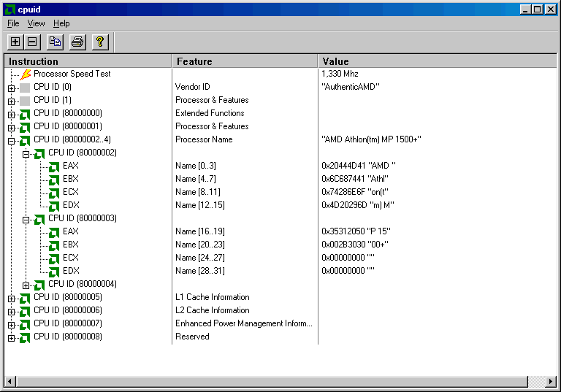Viewport: 561px width, 392px height.
Task: Collapse the CPU ID (80000003) subnode
Action: (26, 220)
